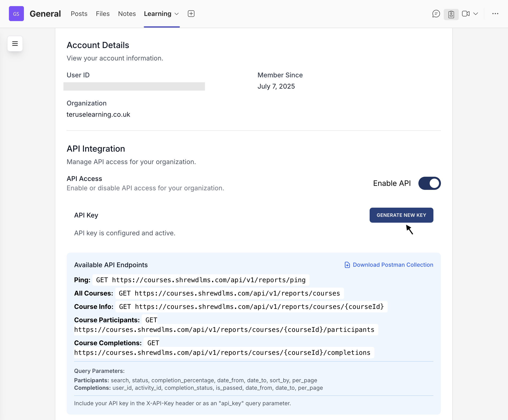Image resolution: width=508 pixels, height=420 pixels.
Task: Click the Postman download file icon
Action: tap(347, 265)
